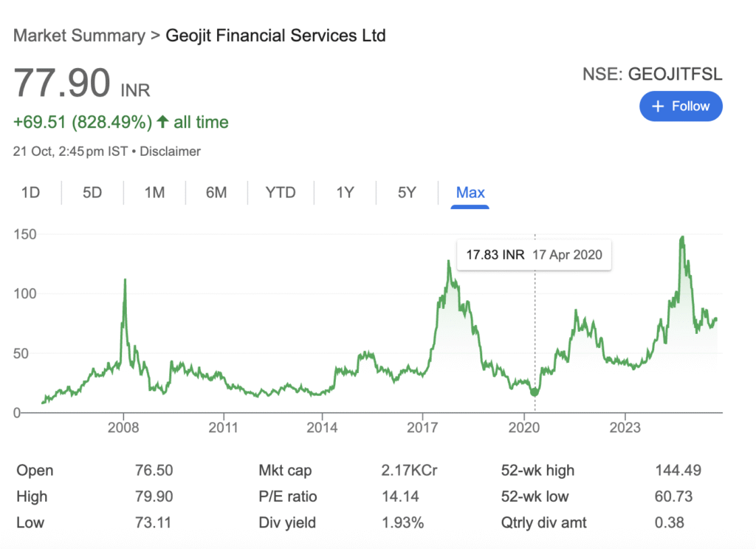
Task: Open the YTD chart view
Action: [x=281, y=193]
